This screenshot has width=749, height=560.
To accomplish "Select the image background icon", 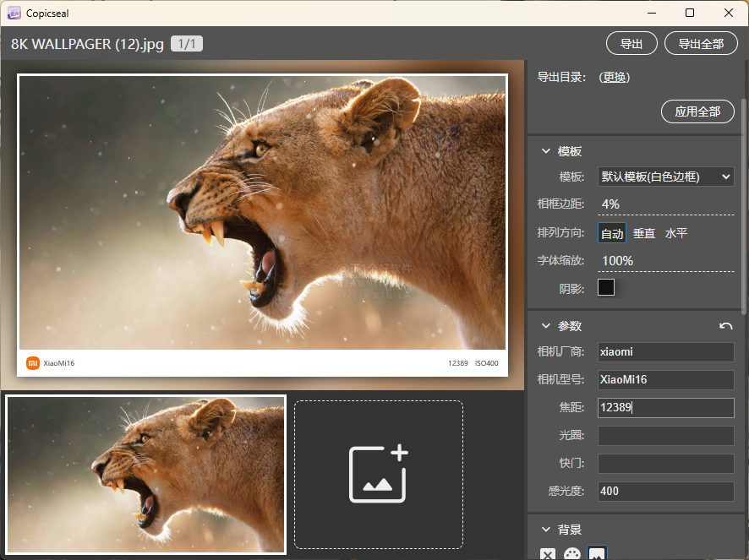I will coord(597,554).
